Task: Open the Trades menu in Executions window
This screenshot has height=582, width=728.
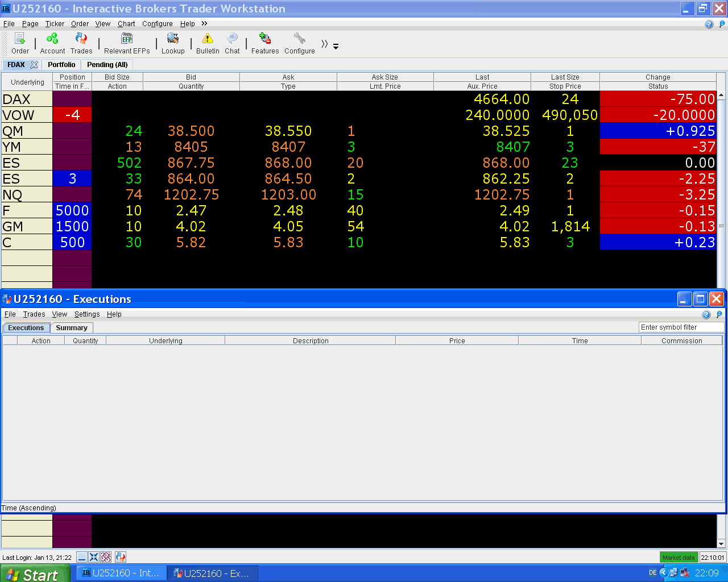Action: click(x=34, y=314)
